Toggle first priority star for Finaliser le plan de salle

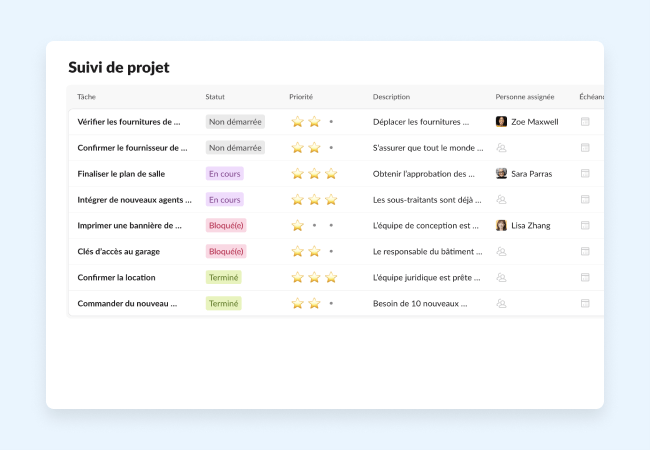click(297, 174)
